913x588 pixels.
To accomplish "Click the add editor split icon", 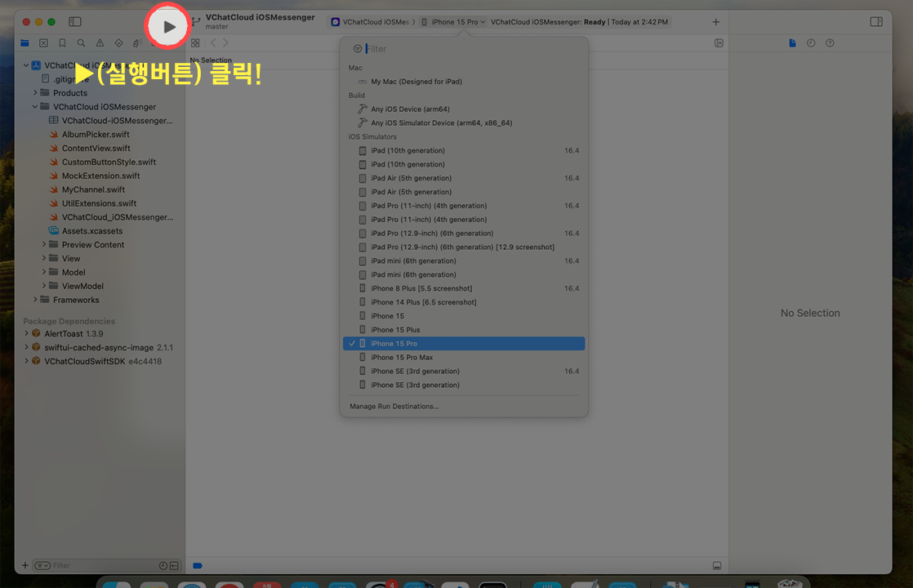I will (719, 43).
